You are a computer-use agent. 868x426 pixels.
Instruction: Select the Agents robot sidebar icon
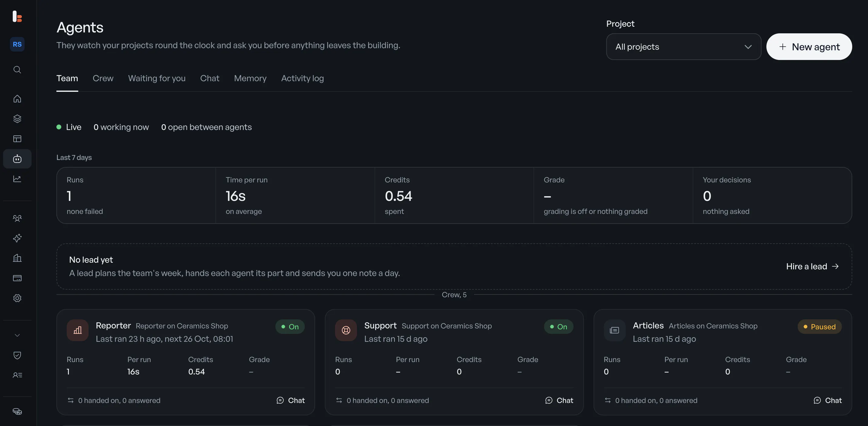pos(17,158)
